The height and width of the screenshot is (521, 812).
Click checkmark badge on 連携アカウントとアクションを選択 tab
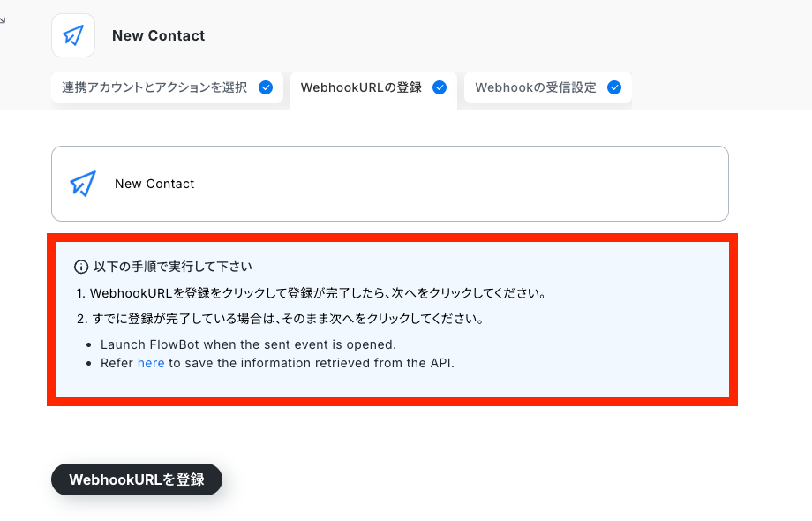click(266, 87)
